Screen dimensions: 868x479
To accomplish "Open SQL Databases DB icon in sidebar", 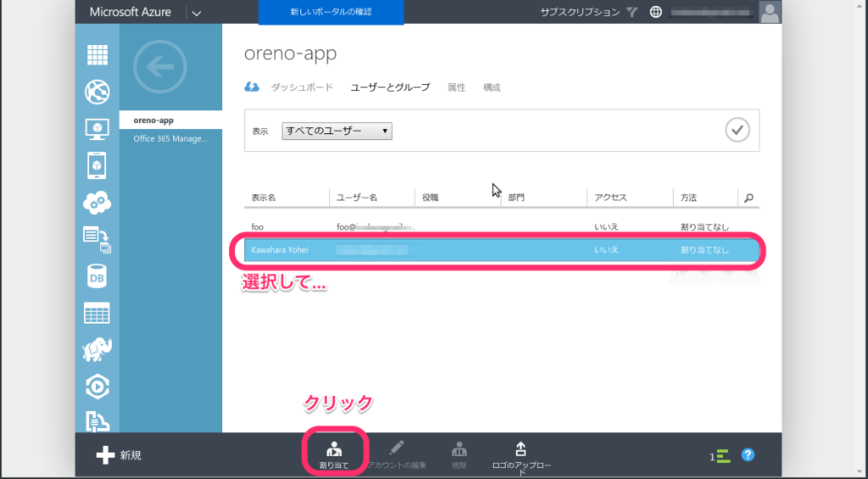I will [x=97, y=276].
